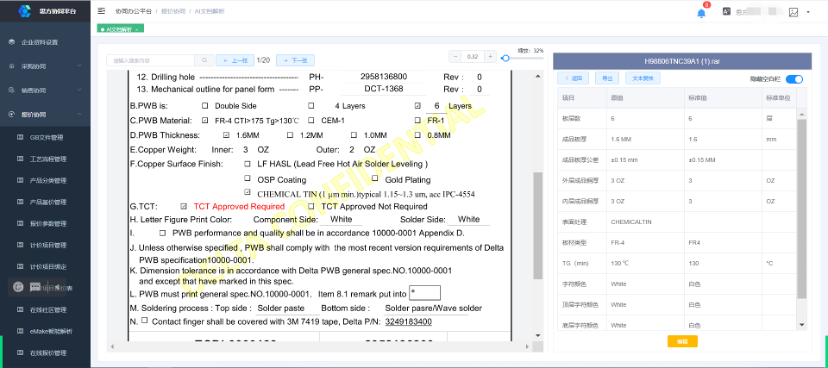The height and width of the screenshot is (368, 828).
Task: Expand the third sidebar menu chevron
Action: tap(79, 90)
